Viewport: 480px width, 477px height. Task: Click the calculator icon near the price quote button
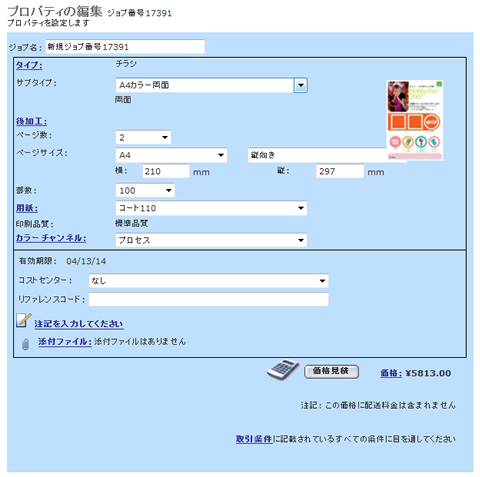283,369
